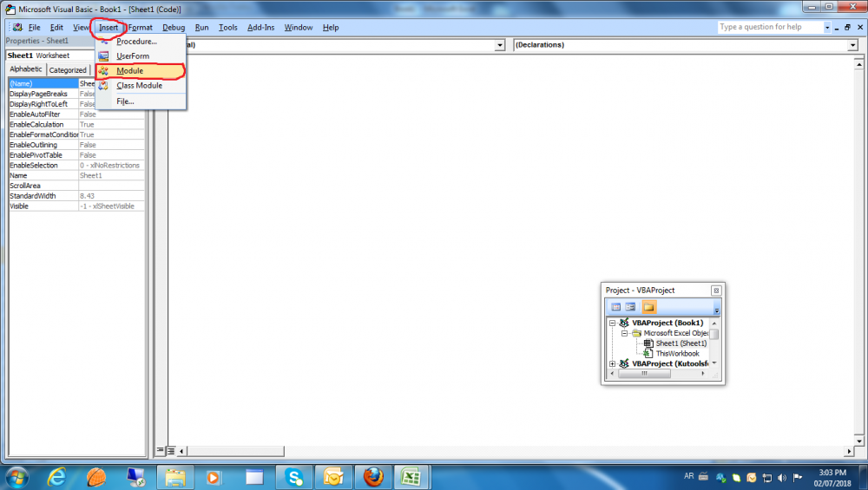
Task: Open the Format menu
Action: tap(141, 27)
